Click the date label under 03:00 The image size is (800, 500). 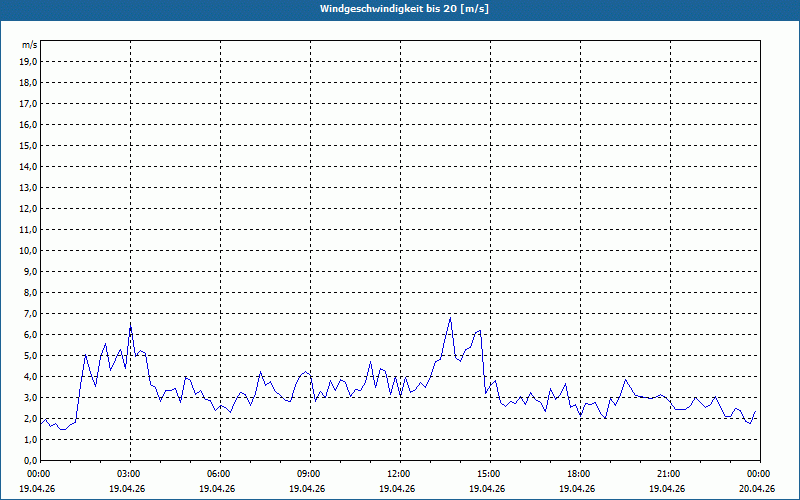[x=127, y=488]
